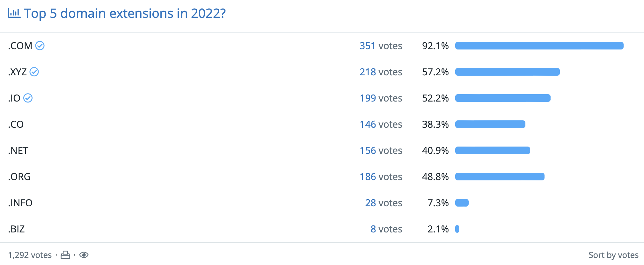Click the checkmark icon next to .IO
The height and width of the screenshot is (265, 644).
(28, 98)
